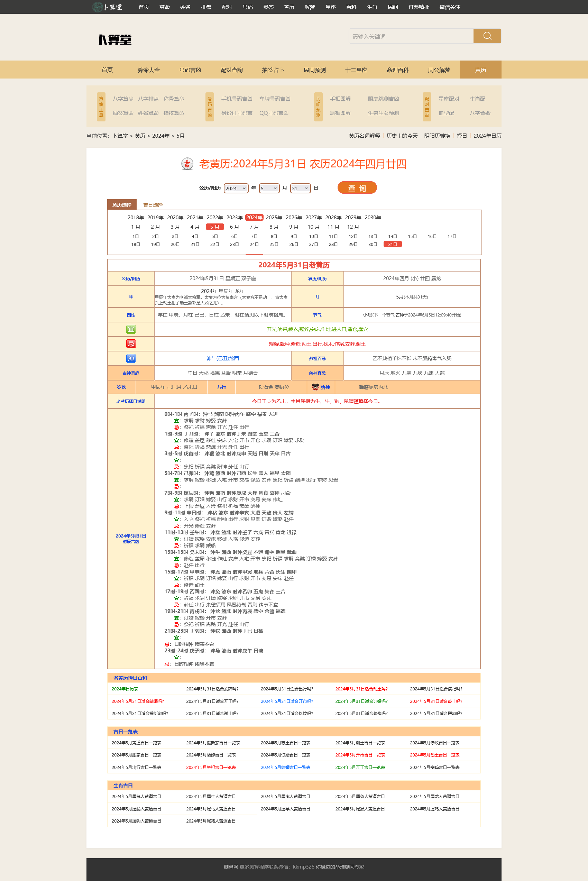Open the 阴阳历转换 link
This screenshot has height=881, width=588.
pos(437,136)
